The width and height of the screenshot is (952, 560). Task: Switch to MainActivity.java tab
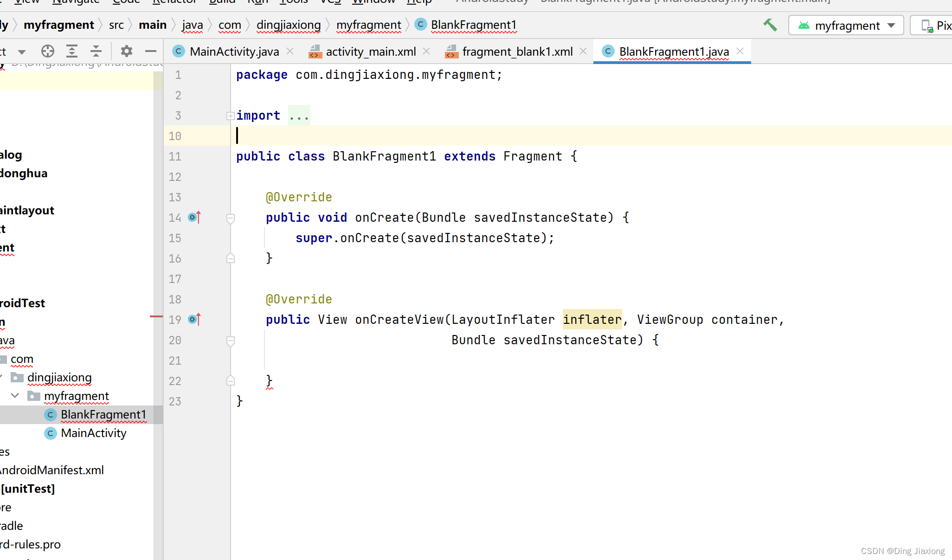pyautogui.click(x=234, y=51)
